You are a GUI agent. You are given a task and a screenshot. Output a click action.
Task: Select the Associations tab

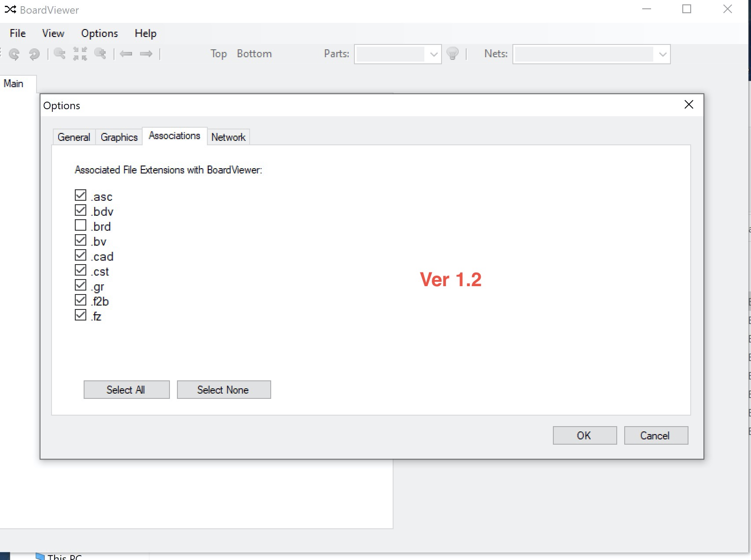point(175,136)
